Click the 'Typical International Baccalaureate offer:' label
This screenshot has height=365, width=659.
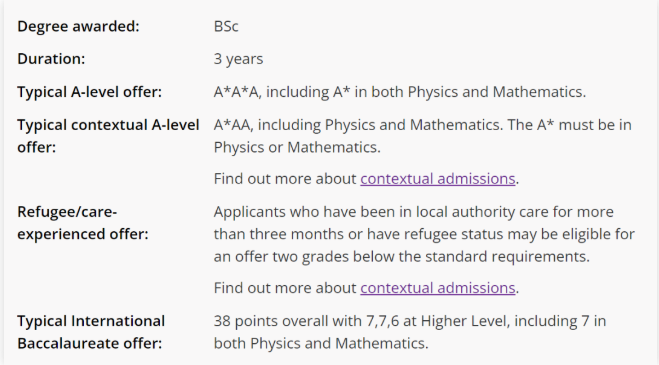click(x=91, y=332)
